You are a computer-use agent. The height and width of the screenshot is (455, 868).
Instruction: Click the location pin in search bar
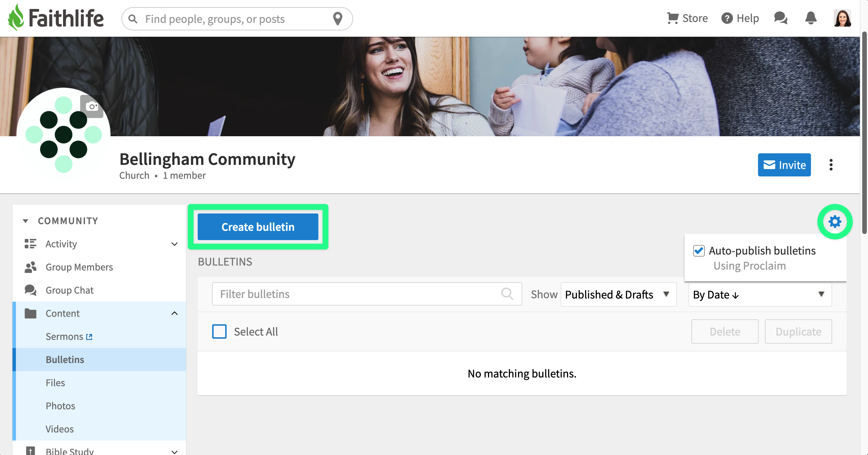338,19
